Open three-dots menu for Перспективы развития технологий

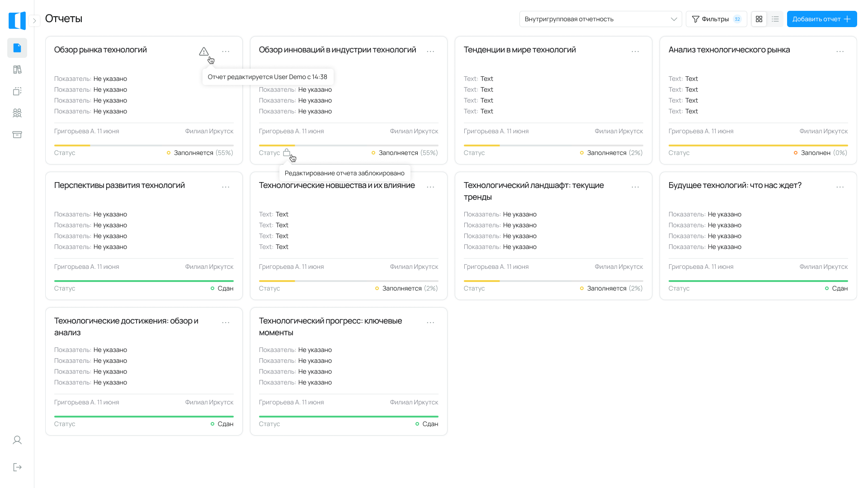tap(226, 187)
